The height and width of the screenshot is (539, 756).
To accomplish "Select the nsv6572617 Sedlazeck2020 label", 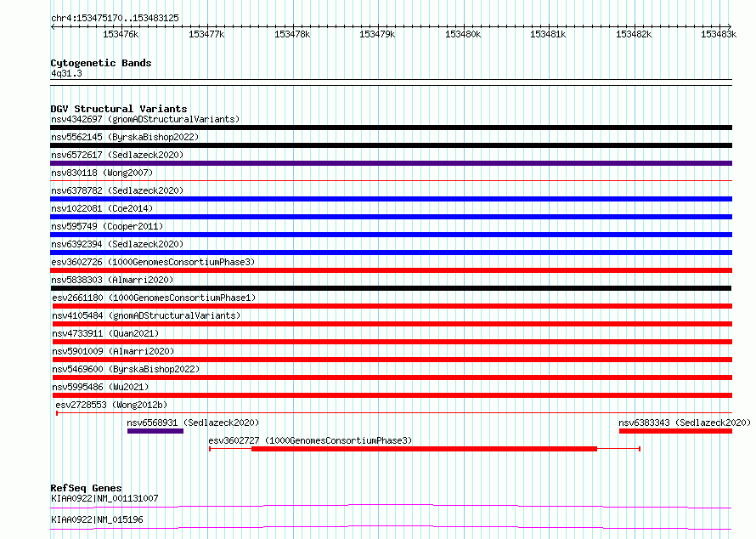I will [117, 155].
